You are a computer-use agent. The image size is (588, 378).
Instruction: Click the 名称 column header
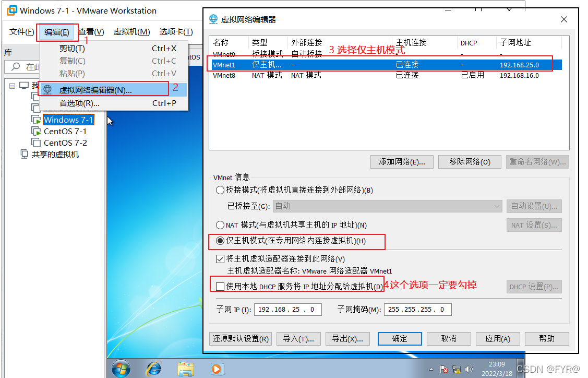click(229, 42)
